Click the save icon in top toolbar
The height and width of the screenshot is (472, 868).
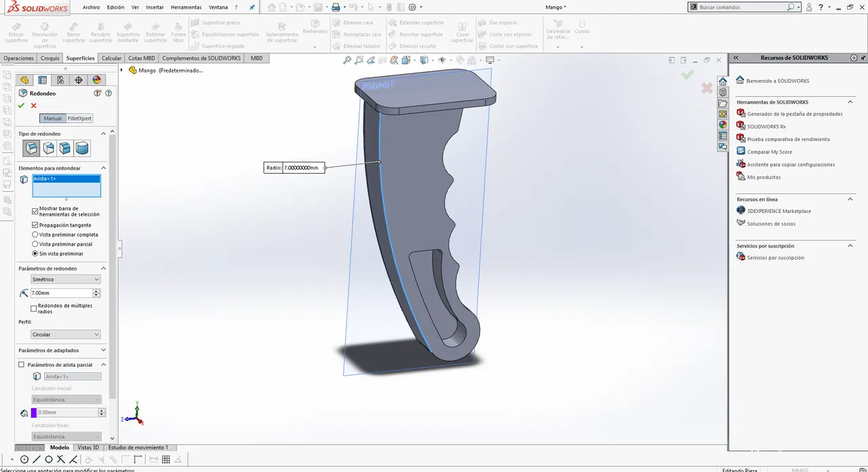318,7
